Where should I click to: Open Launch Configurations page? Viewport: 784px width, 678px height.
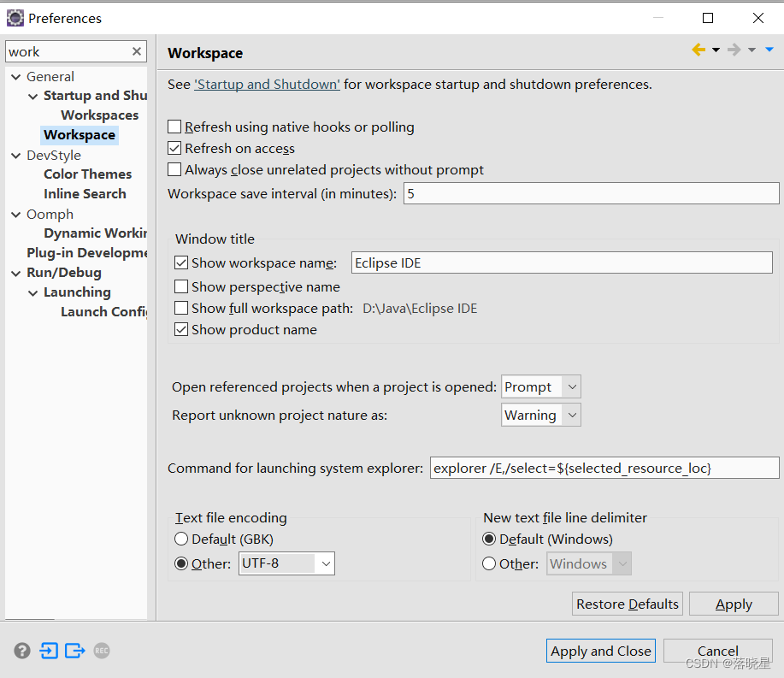click(x=103, y=311)
